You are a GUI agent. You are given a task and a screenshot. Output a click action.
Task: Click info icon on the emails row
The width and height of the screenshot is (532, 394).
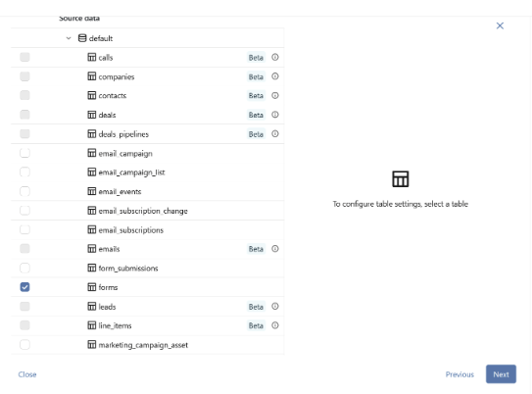[x=275, y=249]
